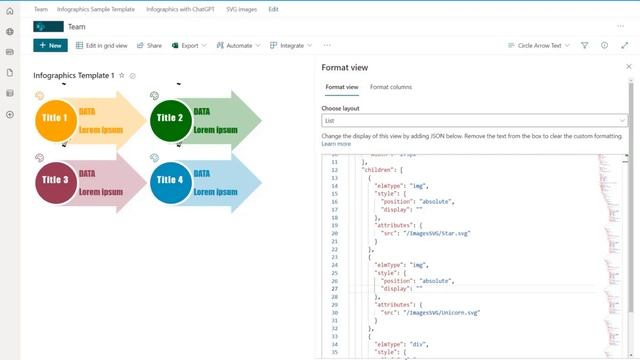Open the Choose layout dropdown
The height and width of the screenshot is (360, 640).
click(x=474, y=120)
